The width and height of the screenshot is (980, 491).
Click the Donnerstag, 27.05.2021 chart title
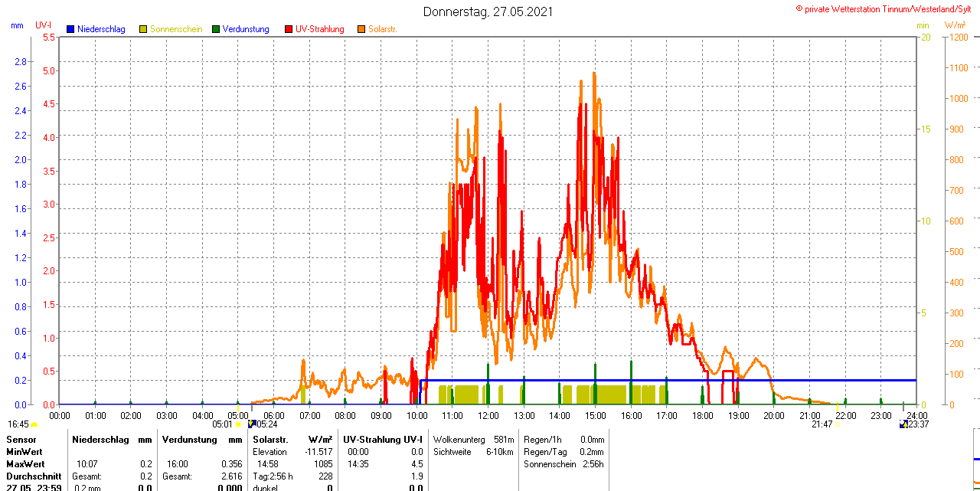[488, 11]
